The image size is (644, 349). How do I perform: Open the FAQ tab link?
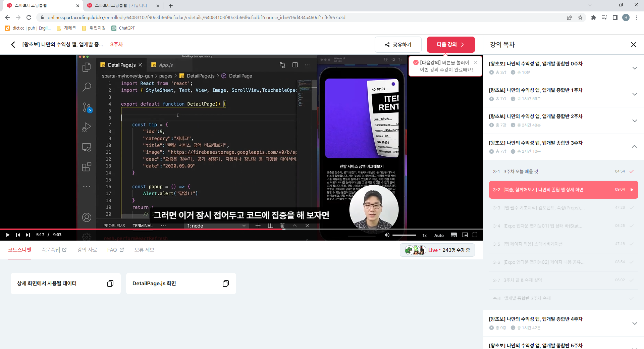tap(115, 250)
